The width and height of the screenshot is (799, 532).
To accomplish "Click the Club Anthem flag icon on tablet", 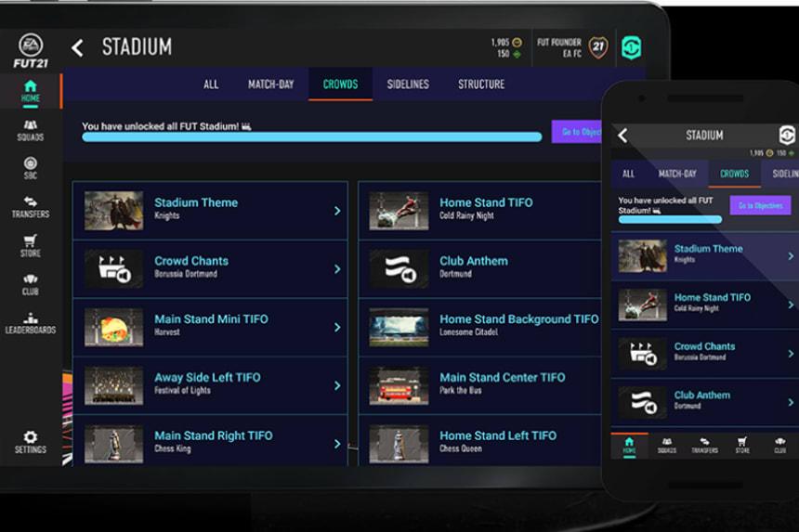I will click(x=399, y=269).
